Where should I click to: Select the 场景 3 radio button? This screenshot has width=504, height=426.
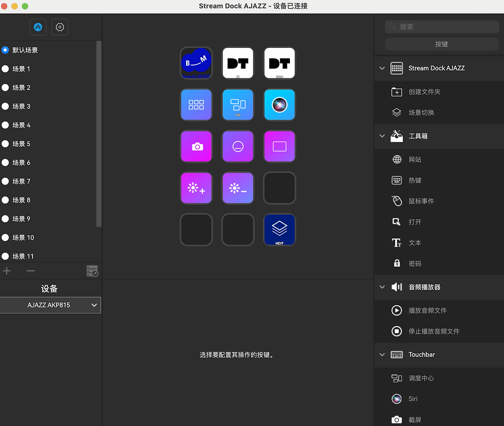5,106
